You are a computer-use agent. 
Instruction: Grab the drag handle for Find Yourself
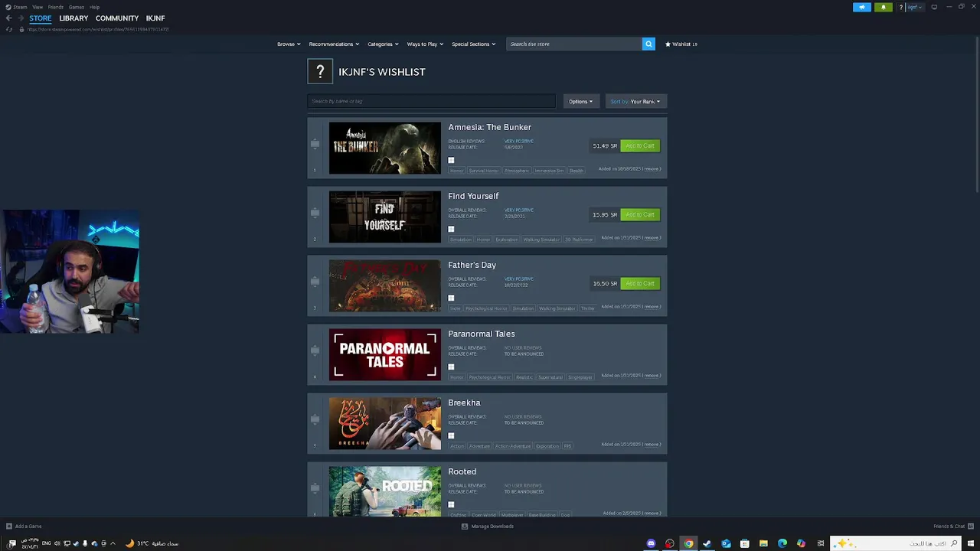tap(315, 213)
